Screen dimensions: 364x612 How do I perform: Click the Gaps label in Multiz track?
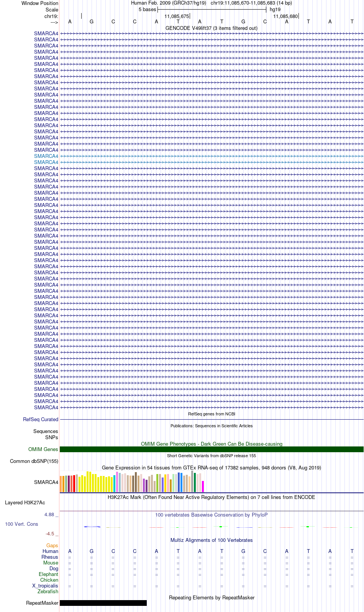52,545
